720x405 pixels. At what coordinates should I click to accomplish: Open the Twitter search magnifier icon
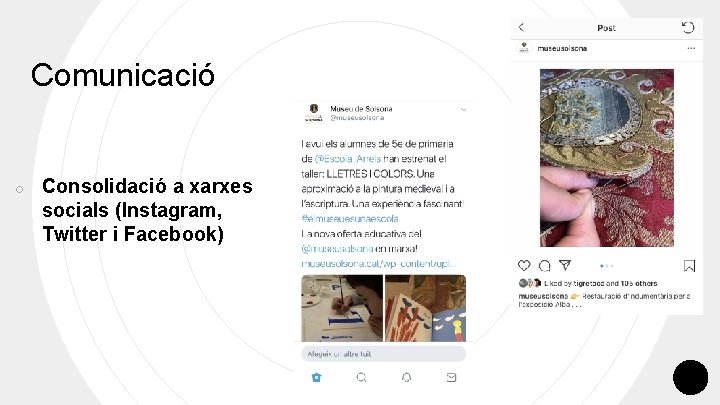click(x=361, y=377)
